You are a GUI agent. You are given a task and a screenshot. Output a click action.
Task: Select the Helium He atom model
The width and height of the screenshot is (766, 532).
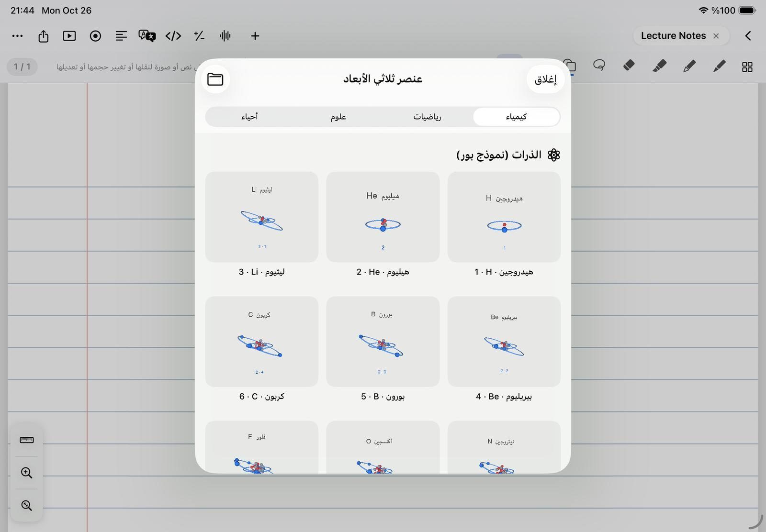coord(383,217)
